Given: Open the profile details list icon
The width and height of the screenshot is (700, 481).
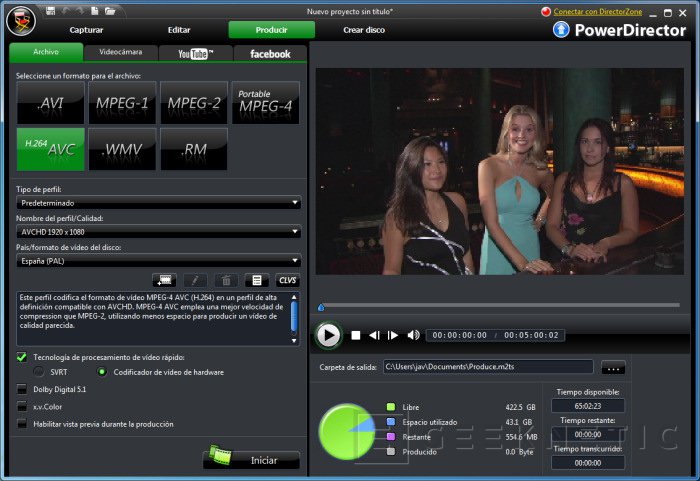Looking at the screenshot, I should point(257,280).
